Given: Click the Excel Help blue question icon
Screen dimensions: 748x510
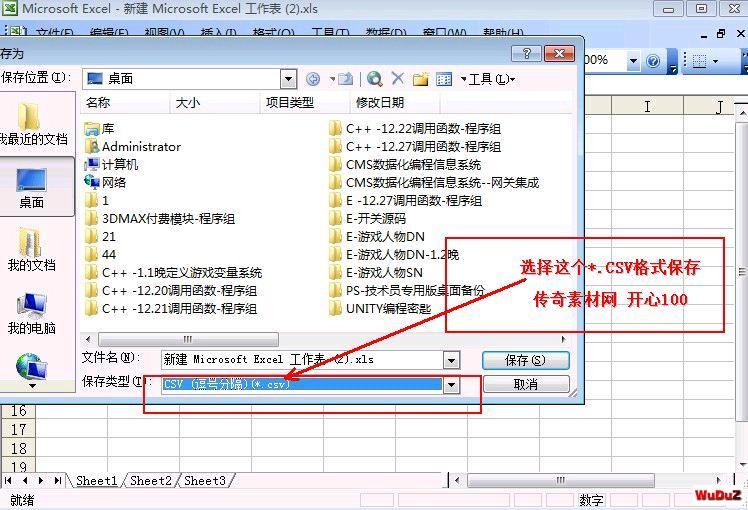Looking at the screenshot, I should point(653,61).
